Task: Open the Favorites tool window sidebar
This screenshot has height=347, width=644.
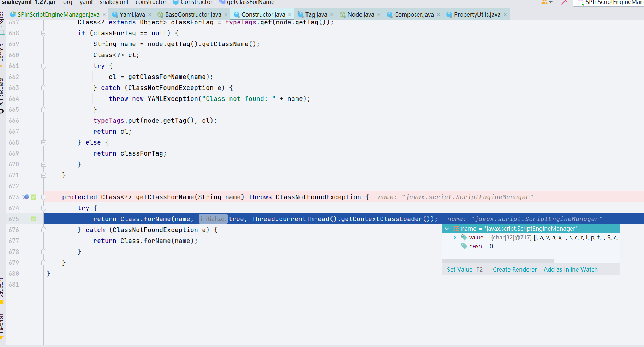Action: click(2, 325)
